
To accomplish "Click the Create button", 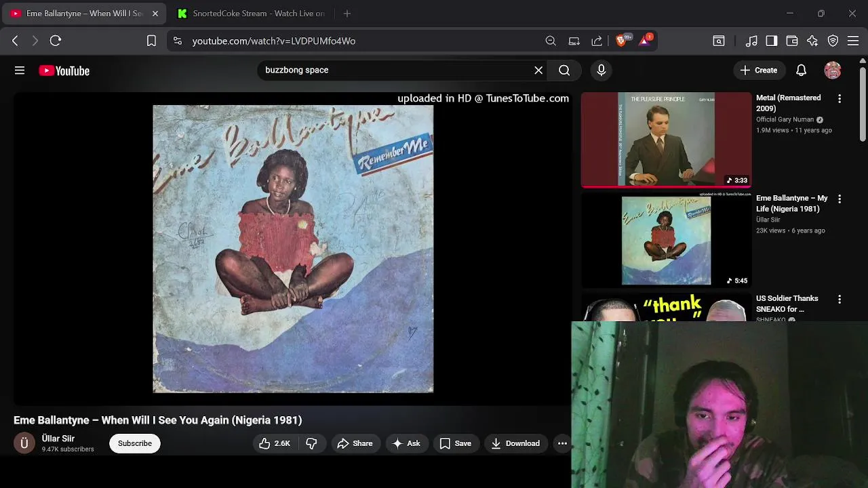I will click(759, 70).
